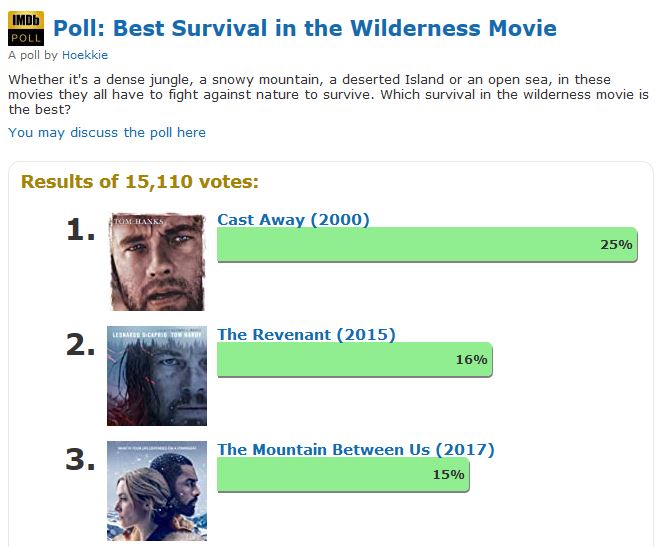Open the 'You may discuss the poll here' link
The image size is (662, 547).
(x=107, y=132)
